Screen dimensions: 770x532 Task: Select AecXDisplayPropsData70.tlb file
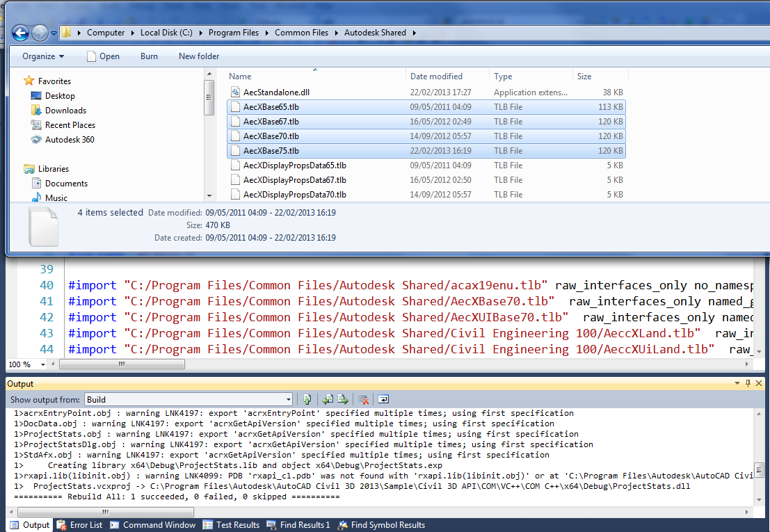tap(426, 195)
